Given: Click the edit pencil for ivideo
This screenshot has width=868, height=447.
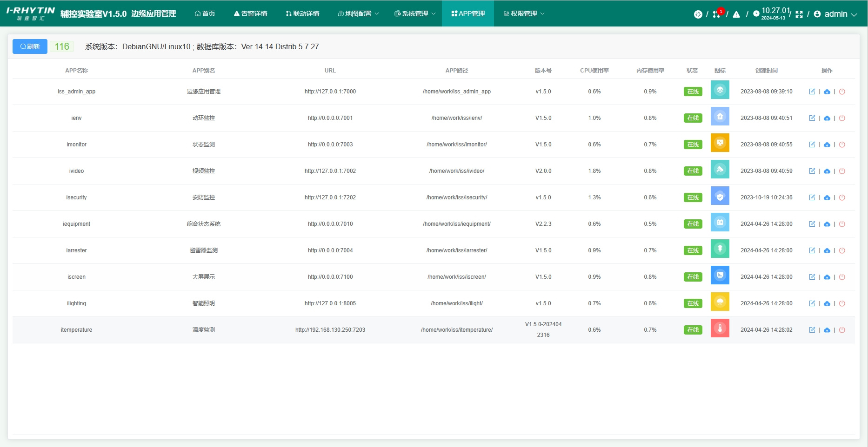Looking at the screenshot, I should click(x=812, y=171).
